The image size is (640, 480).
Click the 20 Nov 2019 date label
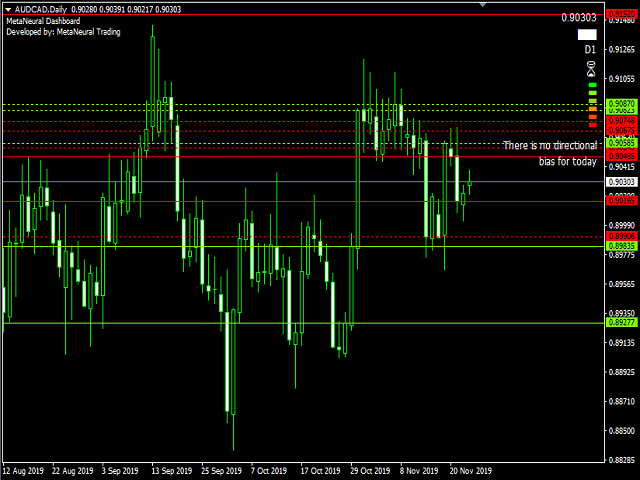471,471
